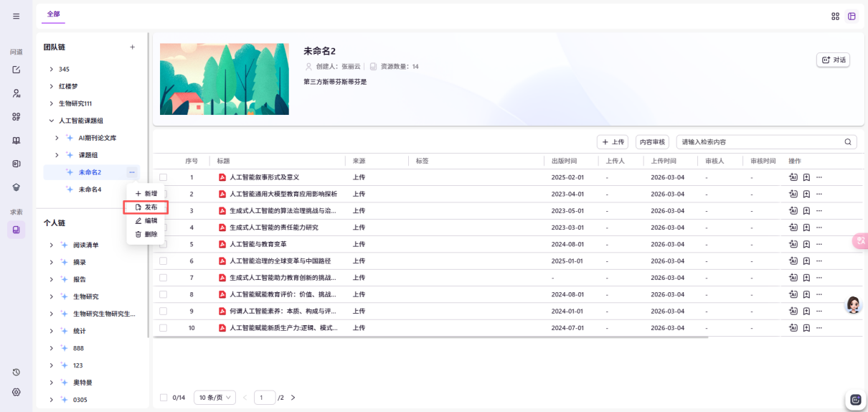Select the highlighted purple library icon under 求索
This screenshot has height=412, width=868.
16,230
